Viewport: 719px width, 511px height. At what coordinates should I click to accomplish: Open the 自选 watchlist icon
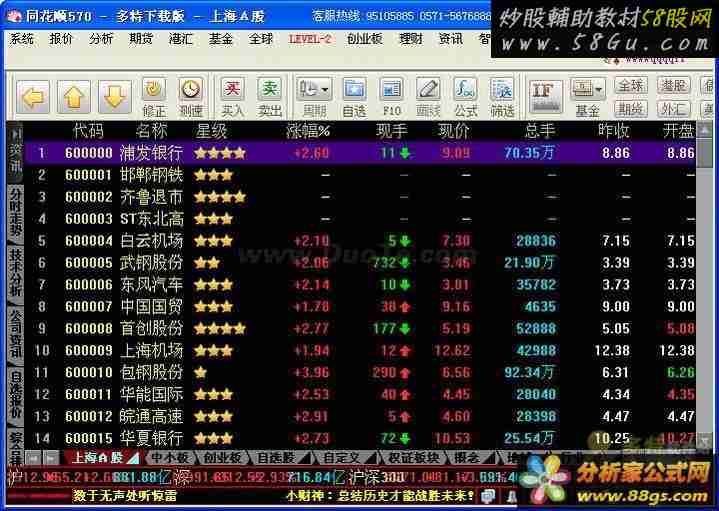point(354,97)
